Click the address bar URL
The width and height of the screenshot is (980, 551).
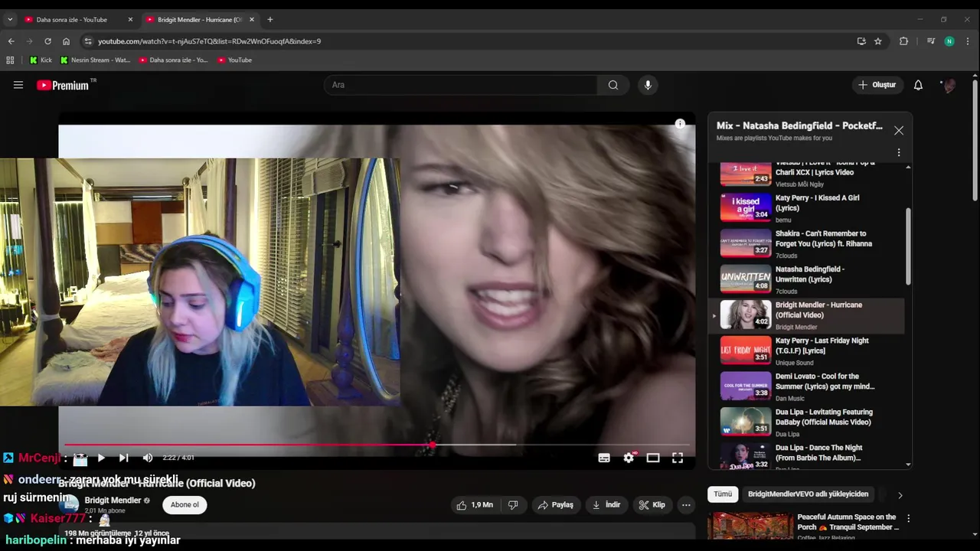coord(209,41)
